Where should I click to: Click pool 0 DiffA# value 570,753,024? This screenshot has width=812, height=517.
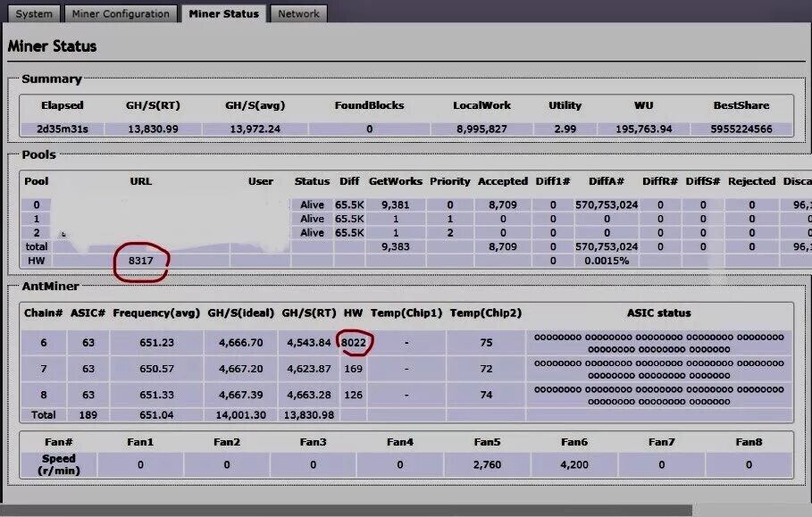point(607,205)
